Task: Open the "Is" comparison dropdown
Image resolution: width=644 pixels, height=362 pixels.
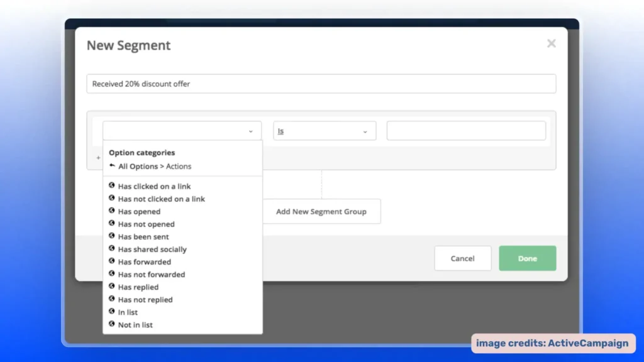Action: 324,131
